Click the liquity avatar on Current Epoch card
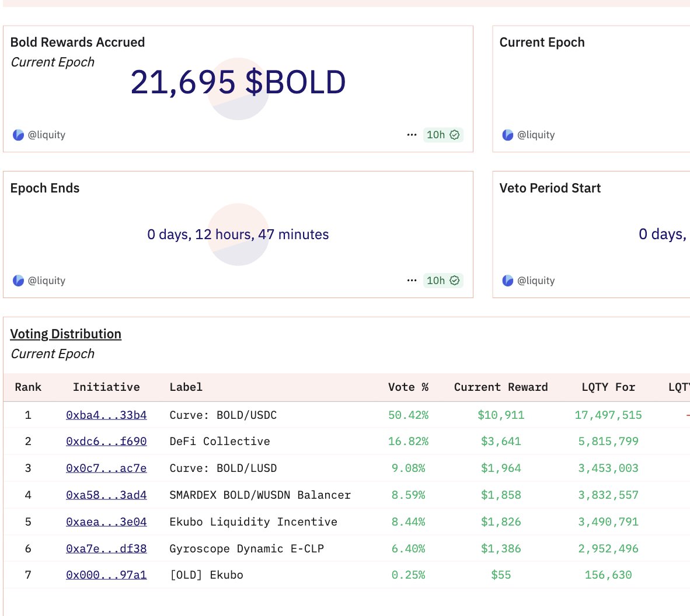The width and height of the screenshot is (690, 616). (507, 135)
